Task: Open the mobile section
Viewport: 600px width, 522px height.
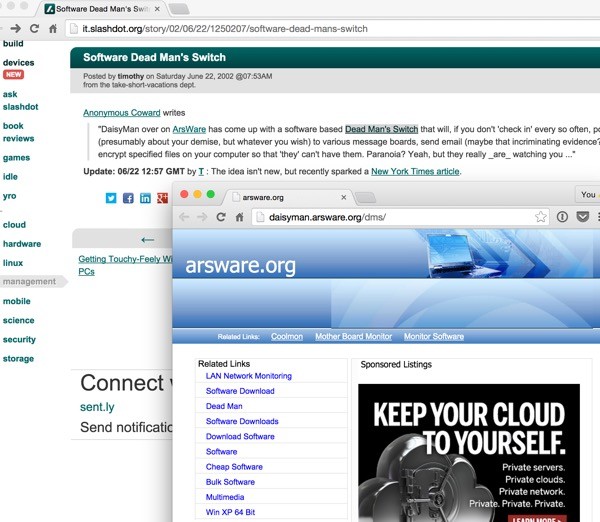Action: pyautogui.click(x=16, y=301)
